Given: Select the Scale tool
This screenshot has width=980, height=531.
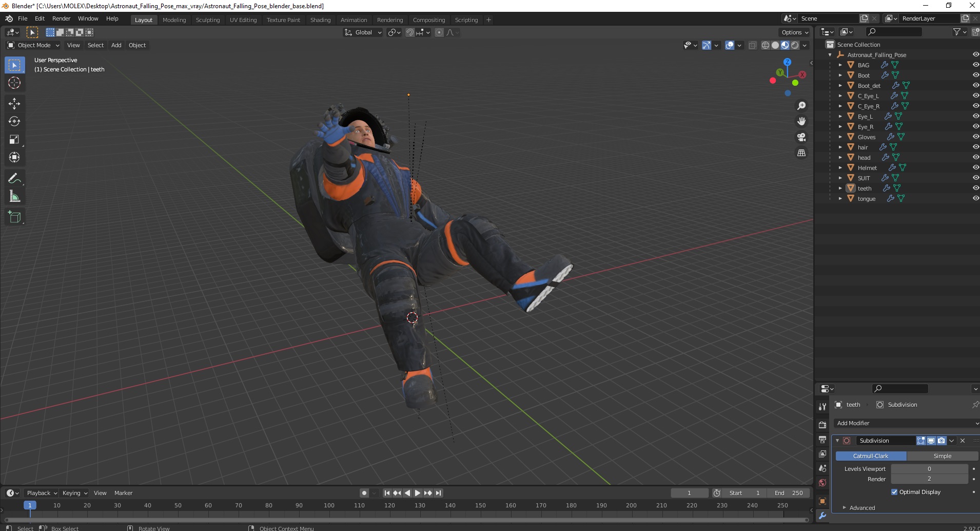Looking at the screenshot, I should pos(14,139).
